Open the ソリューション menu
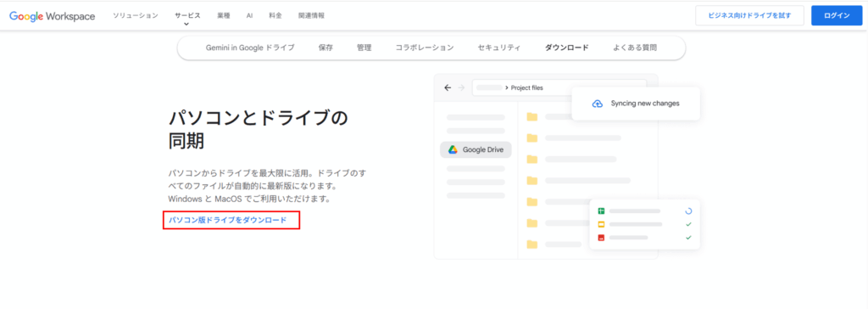868x309 pixels. (136, 15)
